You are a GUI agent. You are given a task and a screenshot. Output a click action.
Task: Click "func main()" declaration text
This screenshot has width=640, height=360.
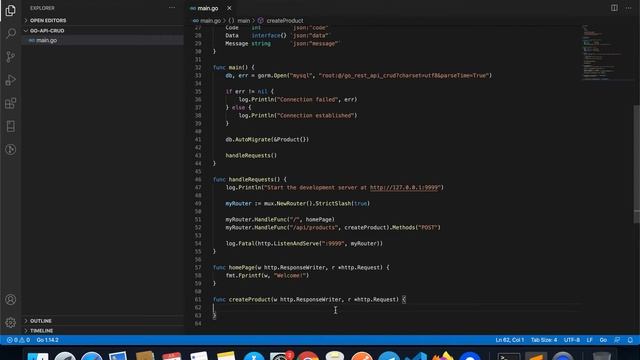click(231, 67)
